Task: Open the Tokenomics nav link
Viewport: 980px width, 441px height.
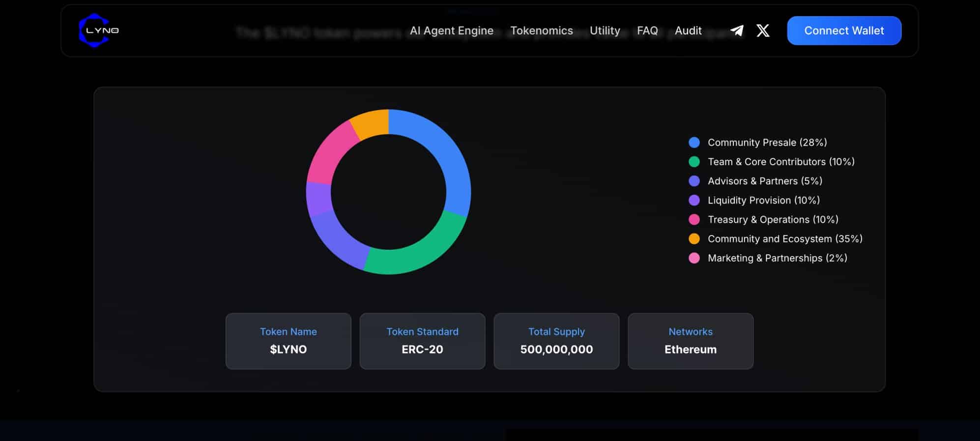Action: click(542, 30)
